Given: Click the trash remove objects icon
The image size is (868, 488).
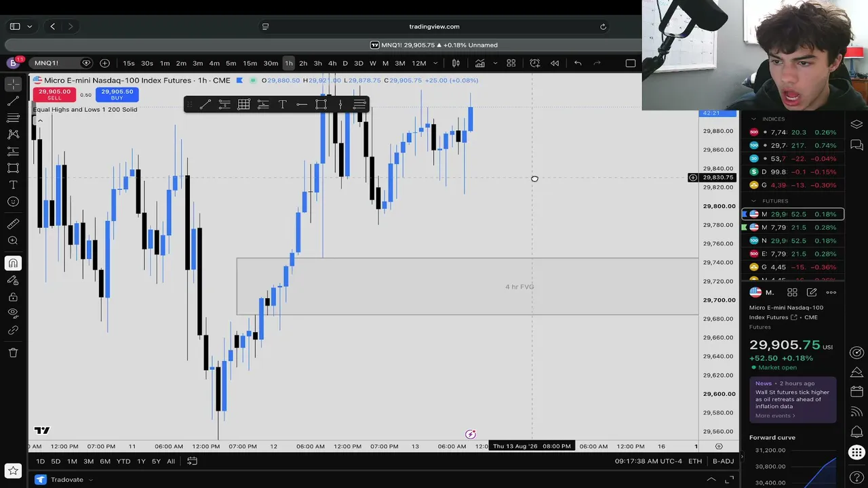Looking at the screenshot, I should tap(13, 352).
